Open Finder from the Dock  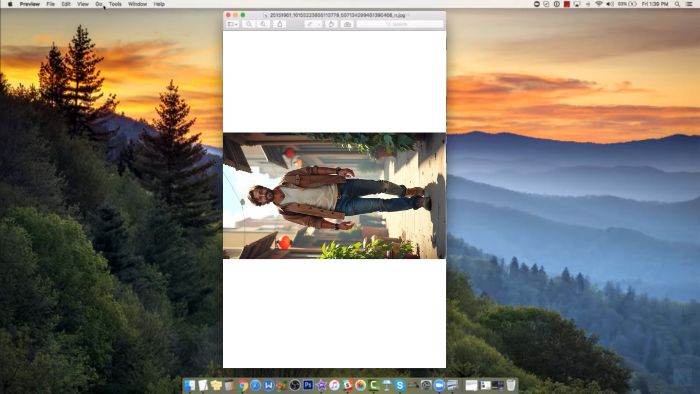[190, 385]
